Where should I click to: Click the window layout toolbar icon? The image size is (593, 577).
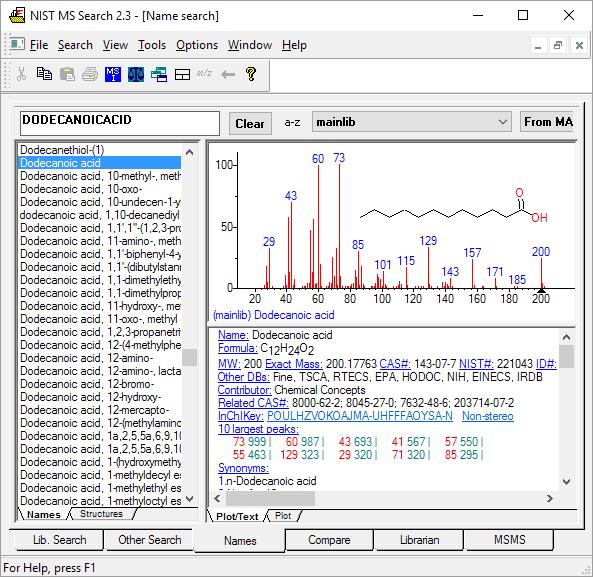click(x=182, y=74)
